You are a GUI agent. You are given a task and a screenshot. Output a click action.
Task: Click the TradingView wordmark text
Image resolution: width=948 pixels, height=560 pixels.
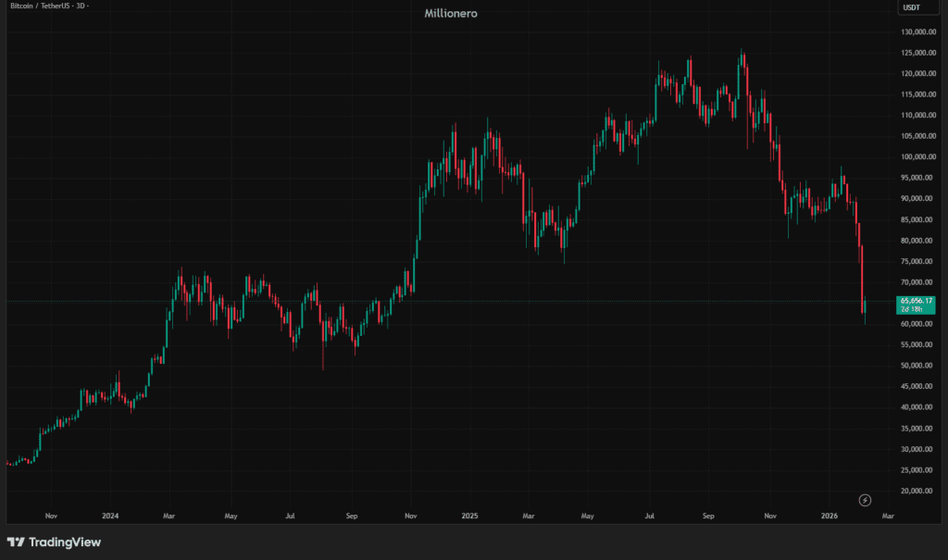65,542
